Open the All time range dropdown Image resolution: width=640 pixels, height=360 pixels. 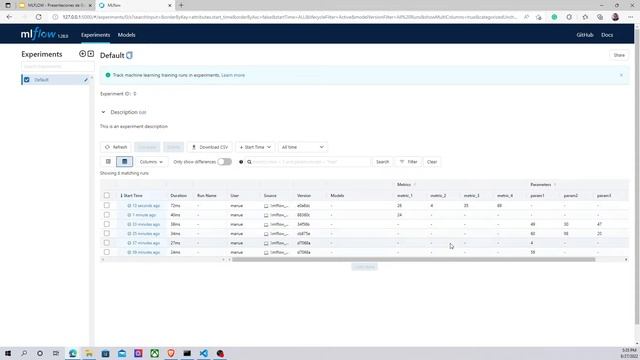point(302,147)
